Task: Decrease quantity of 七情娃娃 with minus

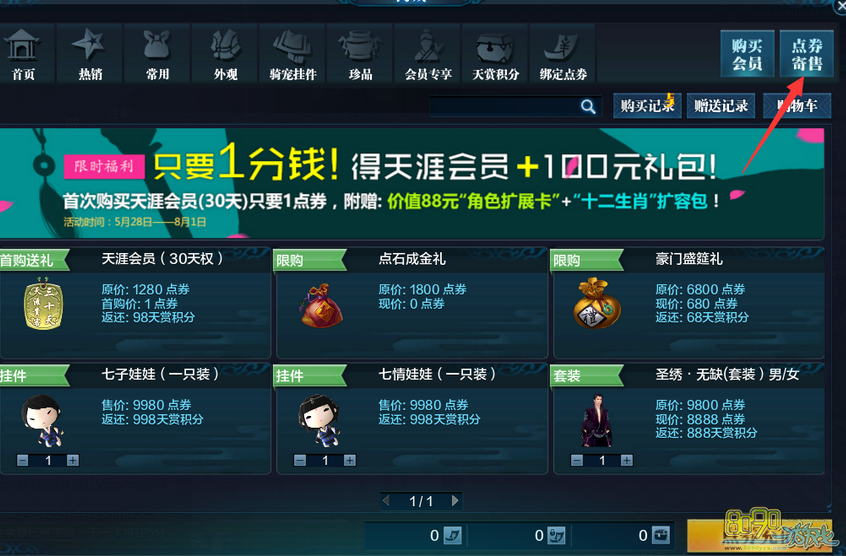Action: click(300, 460)
